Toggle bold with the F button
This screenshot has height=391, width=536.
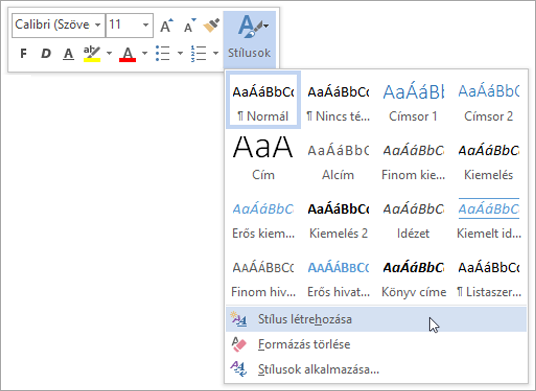tap(23, 53)
